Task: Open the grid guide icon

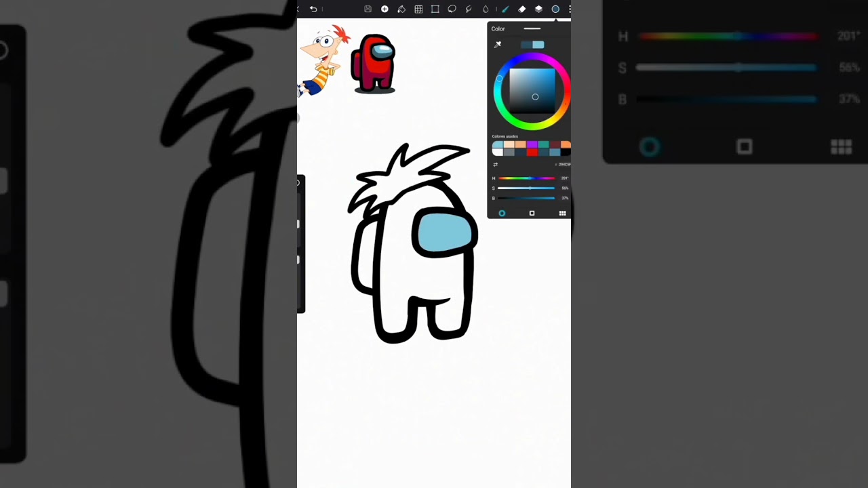Action: coord(418,9)
